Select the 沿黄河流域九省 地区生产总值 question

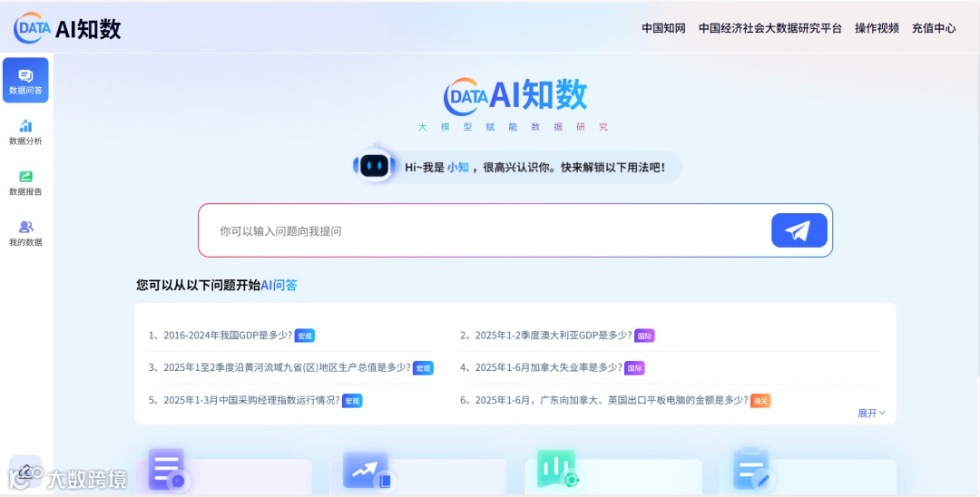tap(279, 367)
